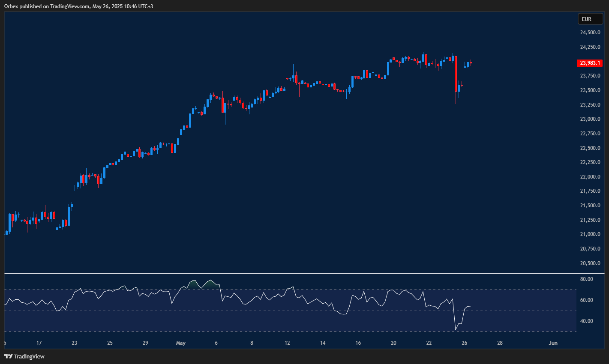
Task: Click the red 23,983.1 price label
Action: click(590, 63)
